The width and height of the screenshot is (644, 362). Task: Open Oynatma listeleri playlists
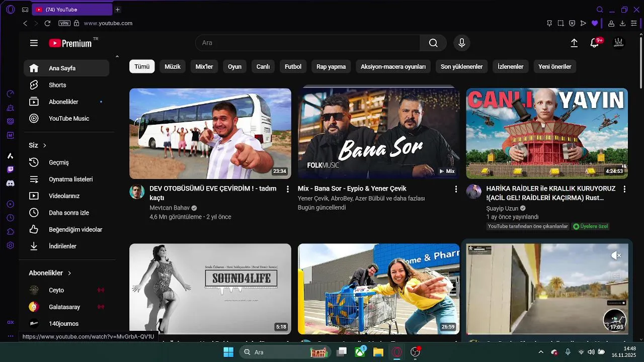[66, 179]
